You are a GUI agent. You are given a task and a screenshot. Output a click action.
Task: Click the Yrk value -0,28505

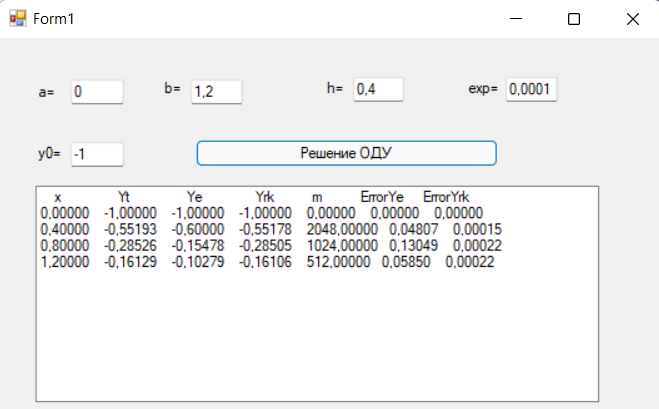pyautogui.click(x=265, y=245)
